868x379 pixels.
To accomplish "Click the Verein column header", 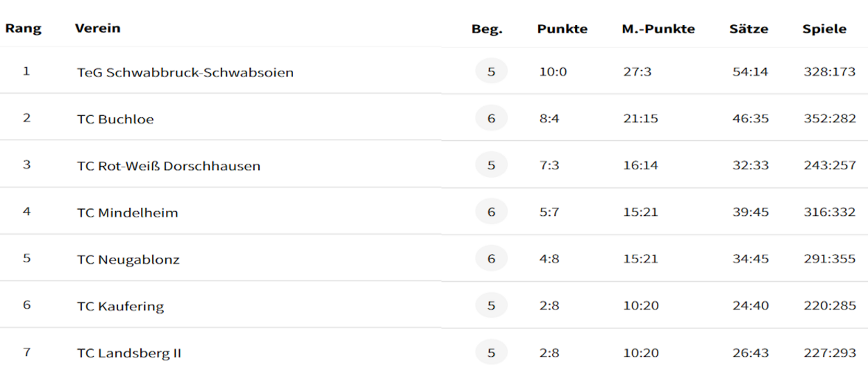I will (98, 28).
